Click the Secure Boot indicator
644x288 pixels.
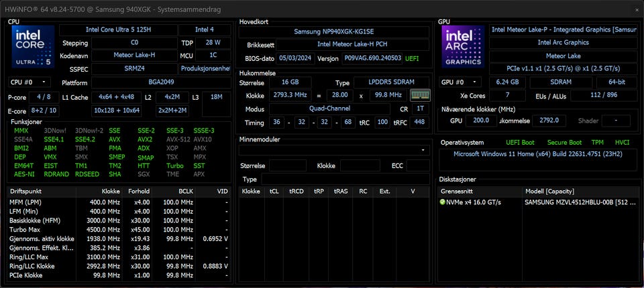tap(564, 143)
